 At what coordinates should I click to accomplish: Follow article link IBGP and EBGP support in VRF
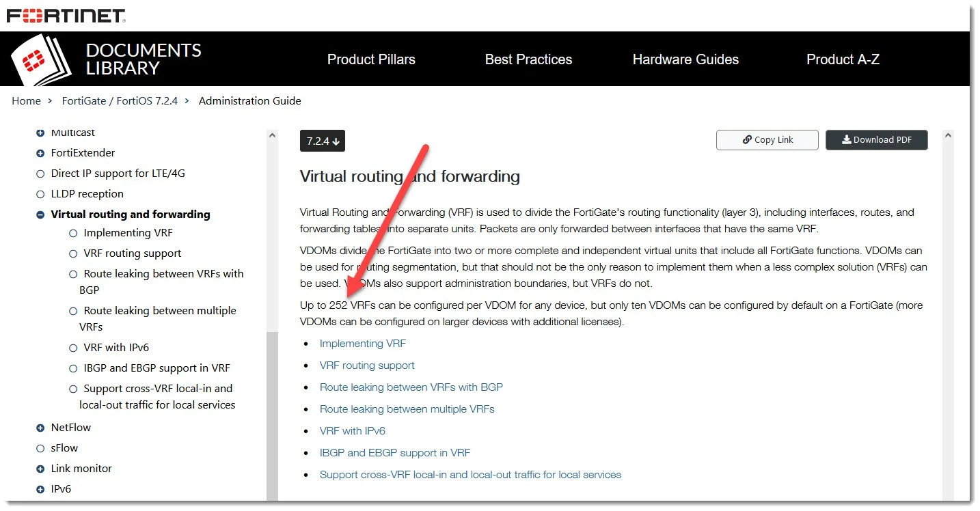(395, 453)
